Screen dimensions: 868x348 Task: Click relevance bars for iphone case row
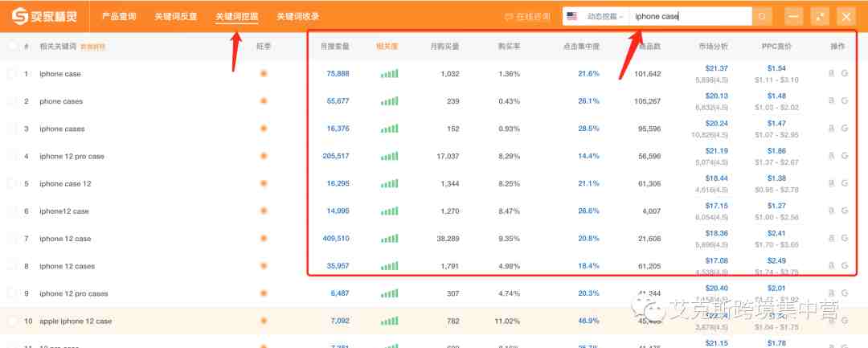389,74
